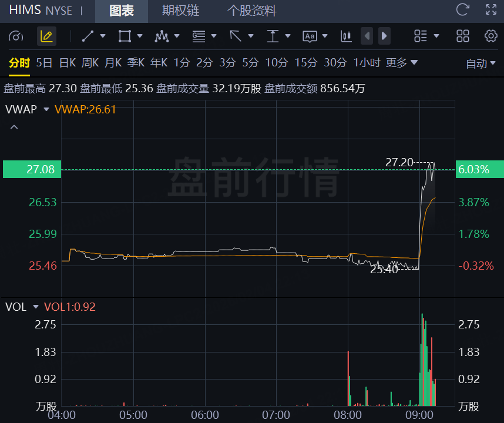Refresh the chart with reload icon

pos(463,9)
